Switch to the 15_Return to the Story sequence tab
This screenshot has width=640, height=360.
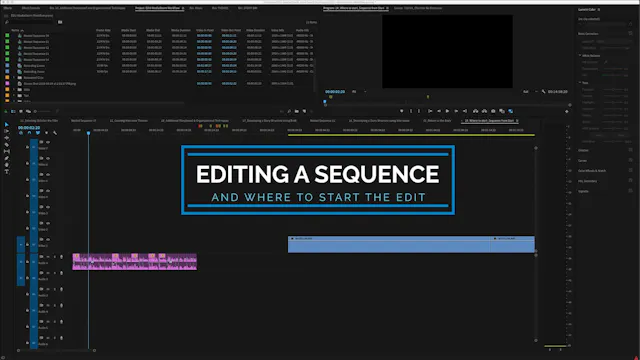coord(437,121)
